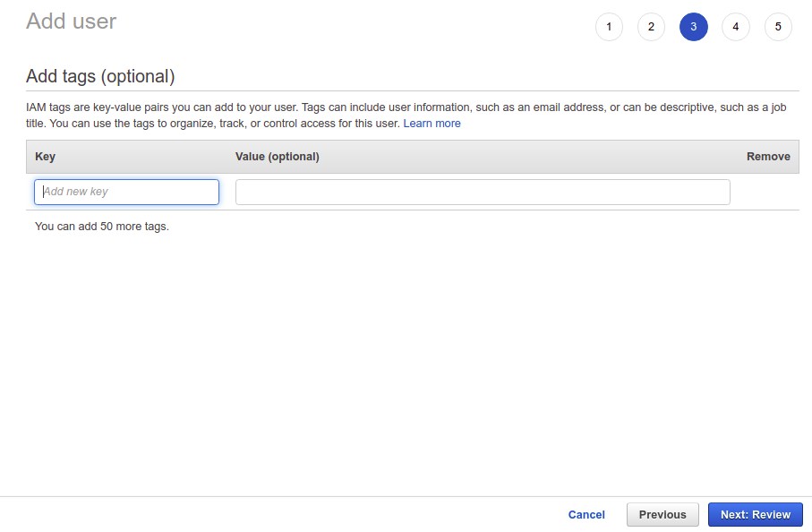Continue with Next: Review button

755,515
